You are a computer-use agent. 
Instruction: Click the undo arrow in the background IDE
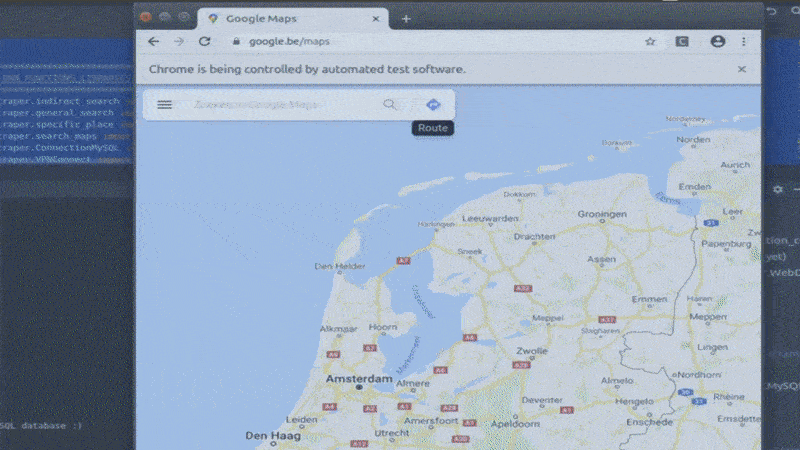click(x=772, y=11)
